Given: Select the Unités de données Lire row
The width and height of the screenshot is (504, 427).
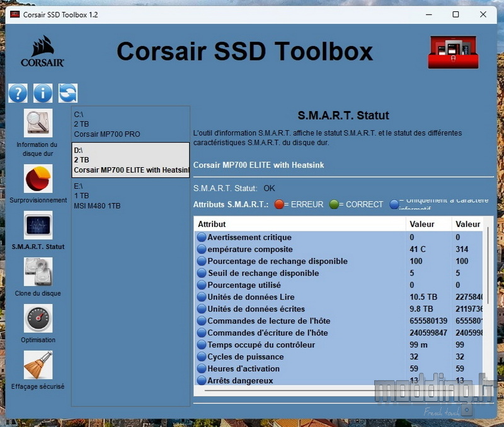Looking at the screenshot, I should click(339, 297).
